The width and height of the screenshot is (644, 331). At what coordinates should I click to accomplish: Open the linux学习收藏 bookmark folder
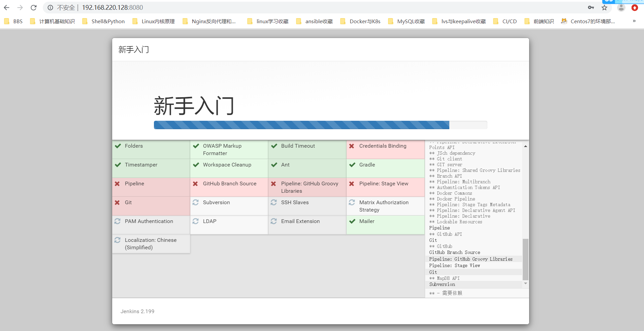point(268,21)
